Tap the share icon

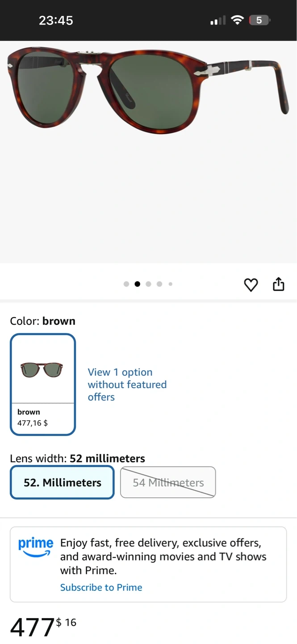pos(278,284)
